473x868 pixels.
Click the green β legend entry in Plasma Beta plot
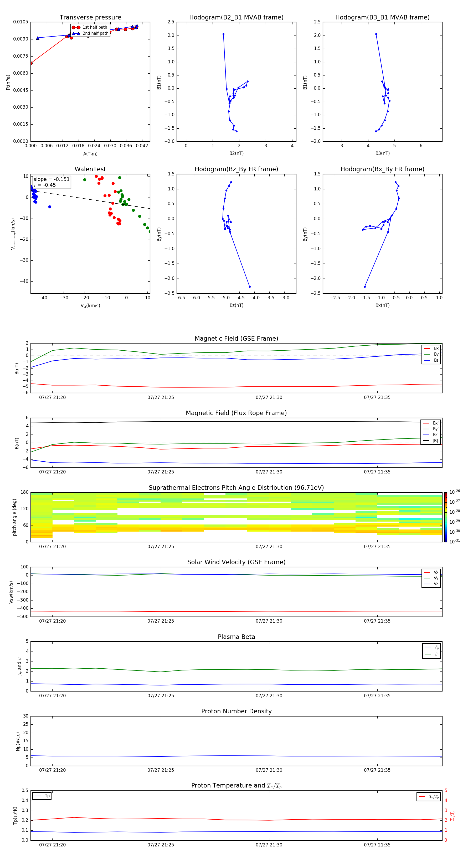431,654
